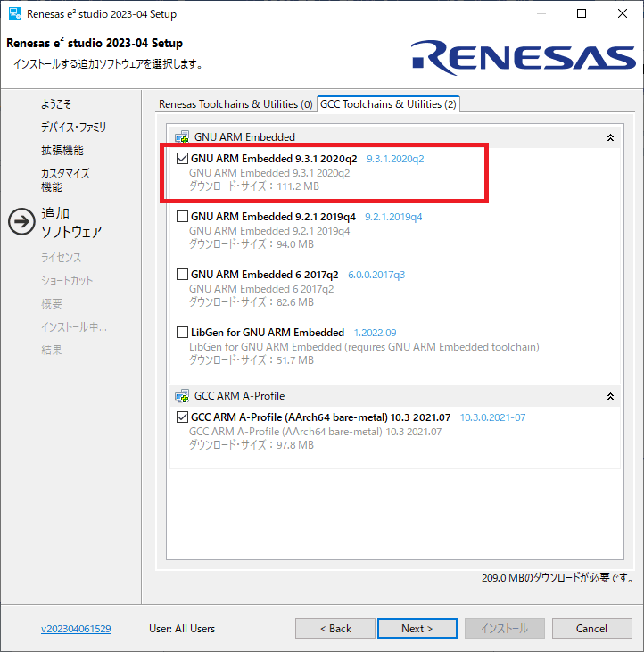Image resolution: width=644 pixels, height=652 pixels.
Task: Click the GNU ARM Embedded group icon
Action: click(182, 137)
